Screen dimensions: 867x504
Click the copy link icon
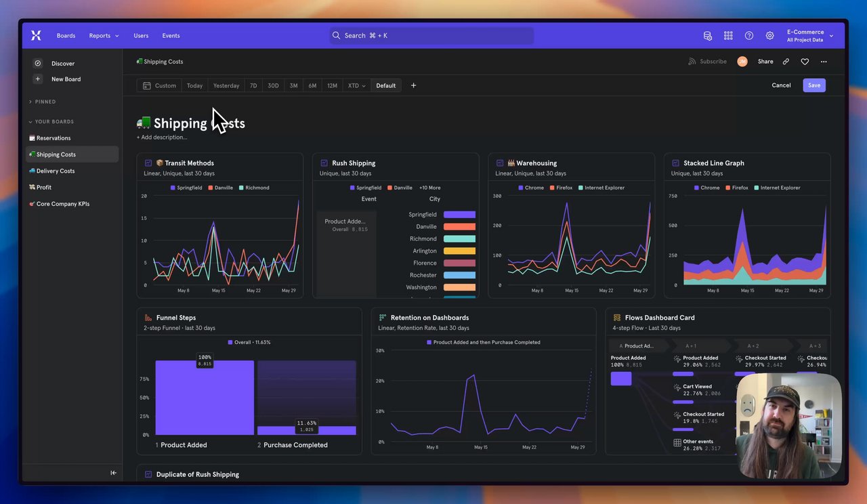pyautogui.click(x=786, y=61)
